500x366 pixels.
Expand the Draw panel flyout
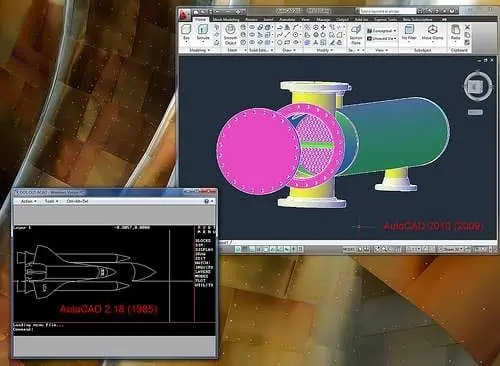(289, 50)
